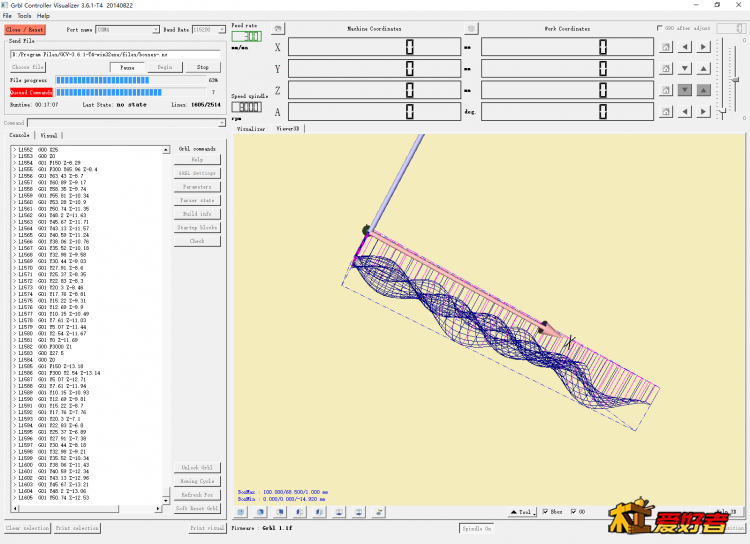Viewport: 750px width, 544px height.
Task: Click left vertical jog slider handle
Action: [x=722, y=112]
